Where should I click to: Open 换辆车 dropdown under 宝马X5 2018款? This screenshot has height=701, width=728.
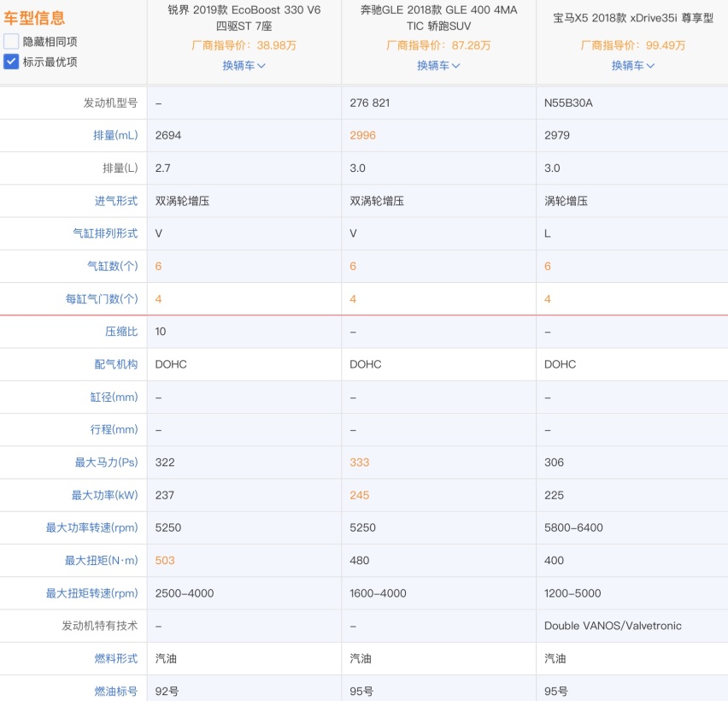point(633,66)
